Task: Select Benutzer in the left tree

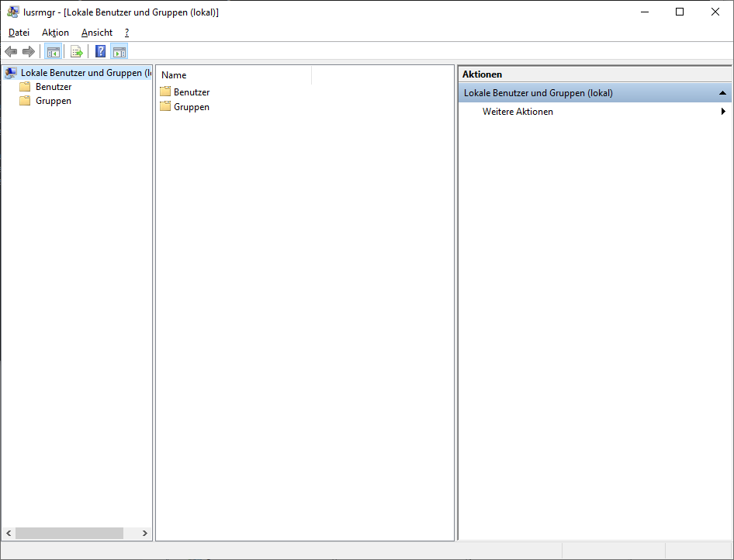Action: pos(54,87)
